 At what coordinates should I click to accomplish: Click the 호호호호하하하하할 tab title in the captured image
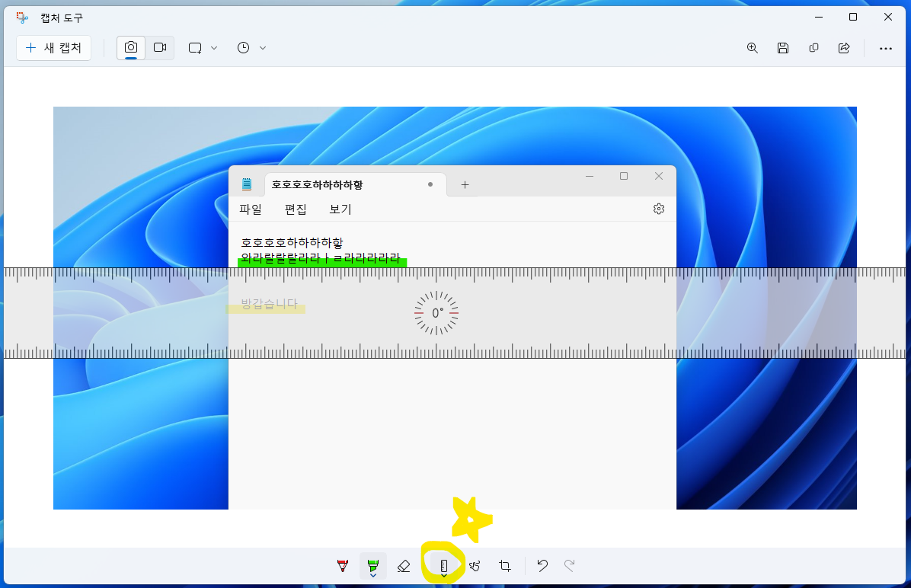tap(317, 185)
